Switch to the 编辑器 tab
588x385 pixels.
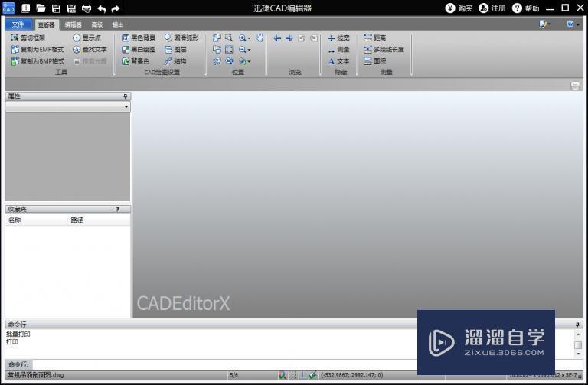point(73,24)
